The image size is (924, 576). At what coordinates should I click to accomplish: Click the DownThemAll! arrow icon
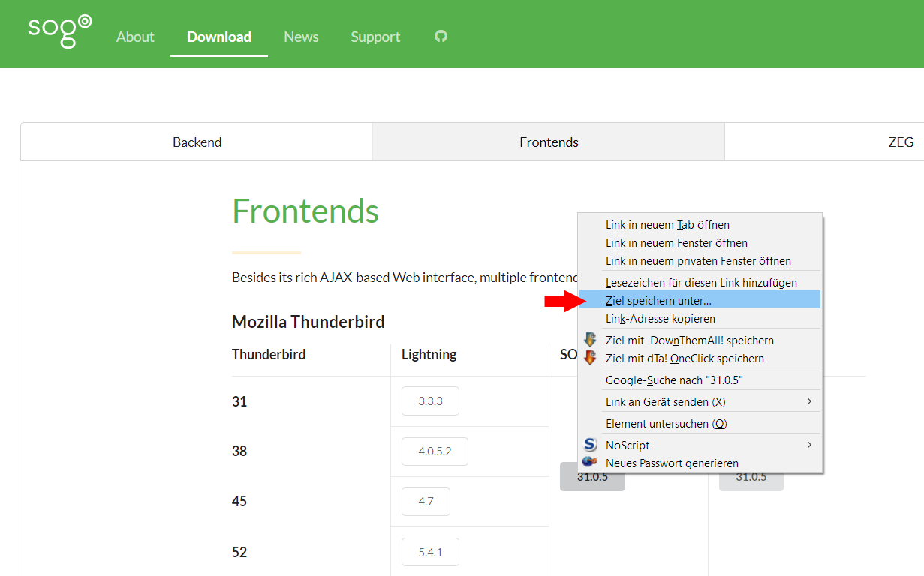pos(590,340)
